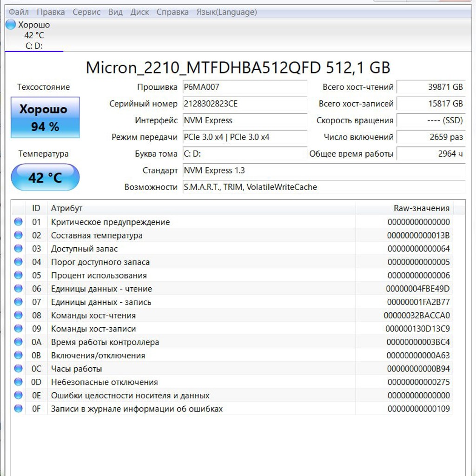Viewport: 476px width, 476px height.
Task: Click the status icon for attribute 0F
Action: tap(19, 409)
